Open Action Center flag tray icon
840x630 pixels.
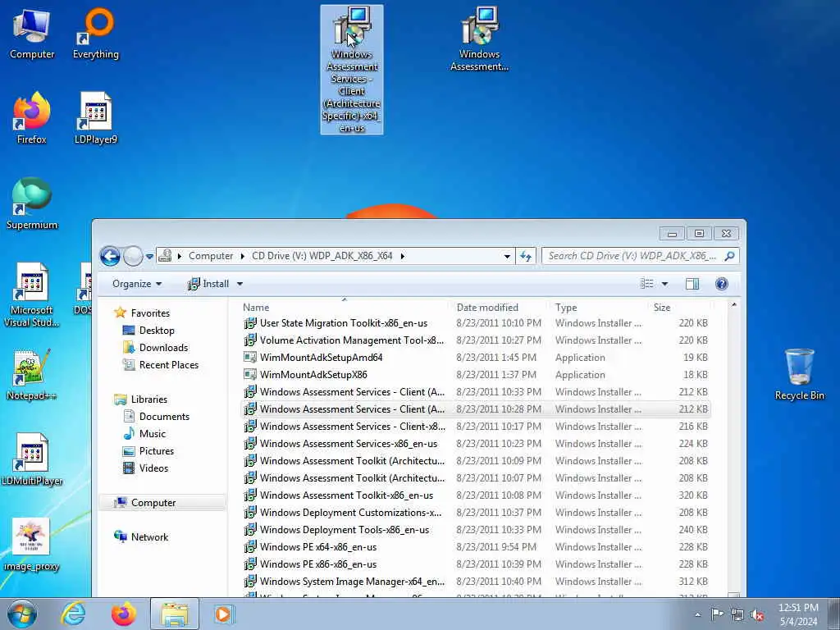(x=717, y=614)
